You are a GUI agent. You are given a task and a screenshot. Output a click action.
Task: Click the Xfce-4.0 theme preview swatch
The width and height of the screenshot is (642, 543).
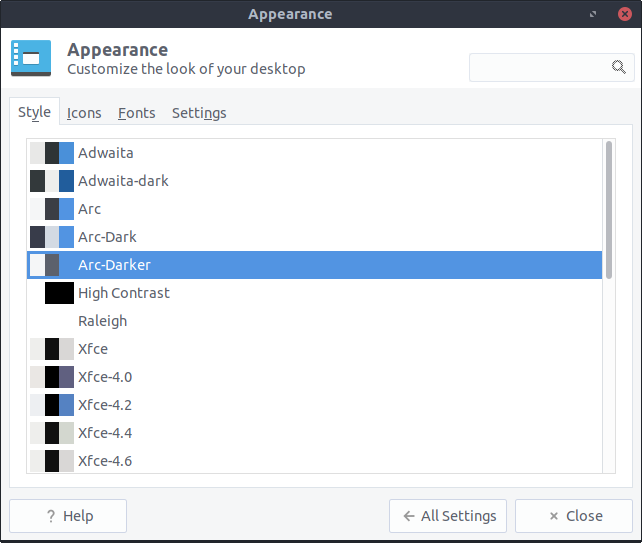tap(52, 377)
